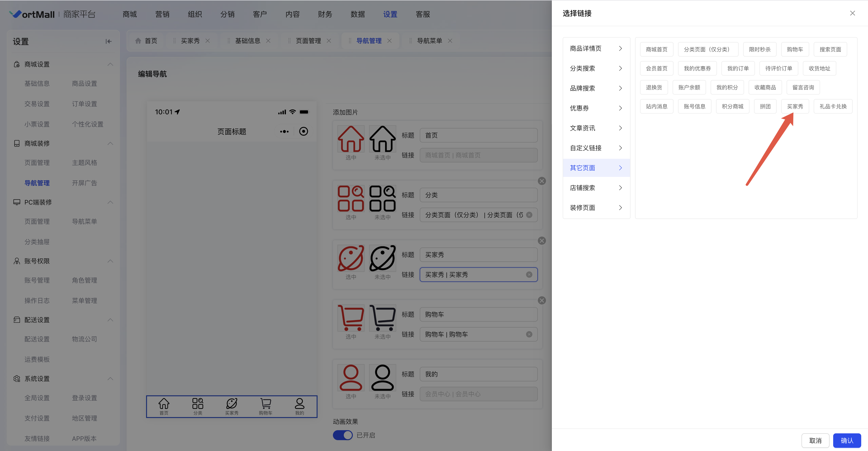Open the 装修页面 link category
Image resolution: width=868 pixels, height=451 pixels.
(596, 208)
